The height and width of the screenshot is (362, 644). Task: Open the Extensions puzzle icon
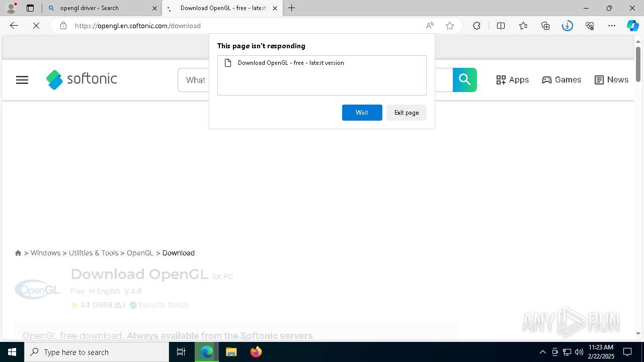pyautogui.click(x=476, y=26)
